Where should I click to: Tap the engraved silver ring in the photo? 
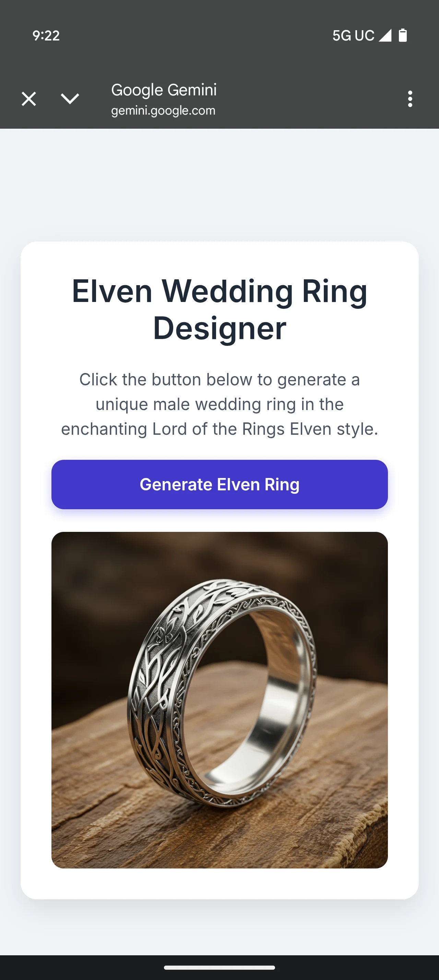(x=222, y=692)
